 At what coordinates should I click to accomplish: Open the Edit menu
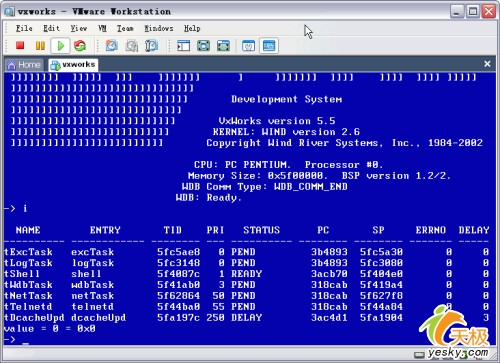51,28
